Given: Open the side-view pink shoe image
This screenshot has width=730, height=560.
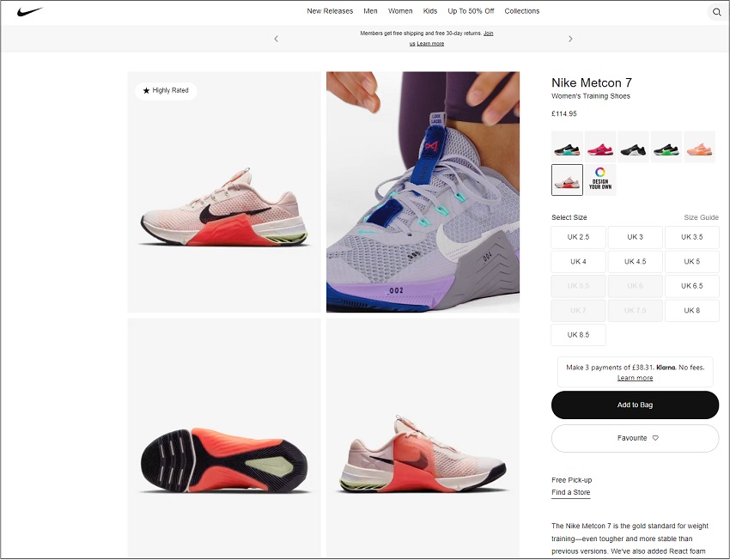Looking at the screenshot, I should click(x=224, y=192).
